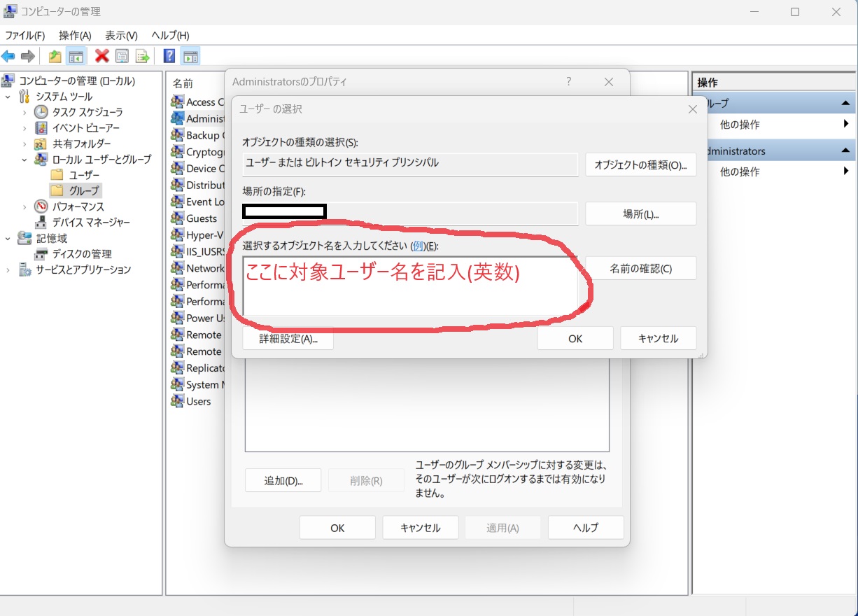
Task: Open the 表示(V) menu
Action: coord(121,35)
